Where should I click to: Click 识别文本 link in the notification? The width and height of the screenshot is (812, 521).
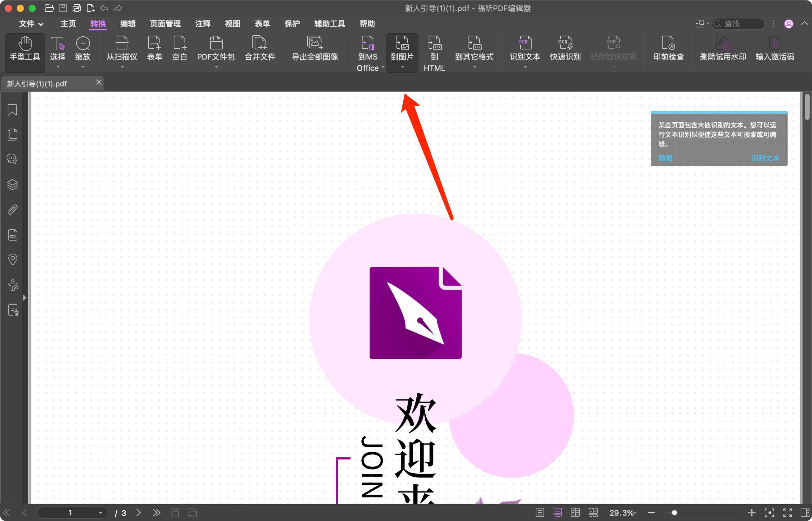point(765,158)
